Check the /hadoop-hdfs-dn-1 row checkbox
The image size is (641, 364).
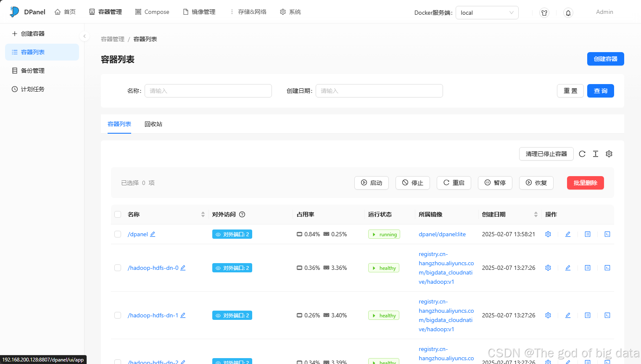[x=118, y=315]
